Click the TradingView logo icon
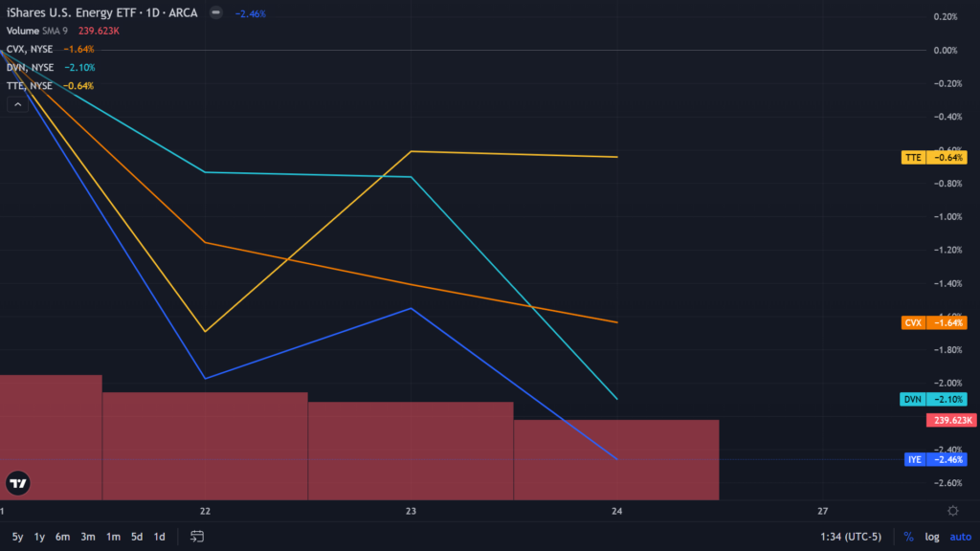The height and width of the screenshot is (551, 980). click(17, 483)
